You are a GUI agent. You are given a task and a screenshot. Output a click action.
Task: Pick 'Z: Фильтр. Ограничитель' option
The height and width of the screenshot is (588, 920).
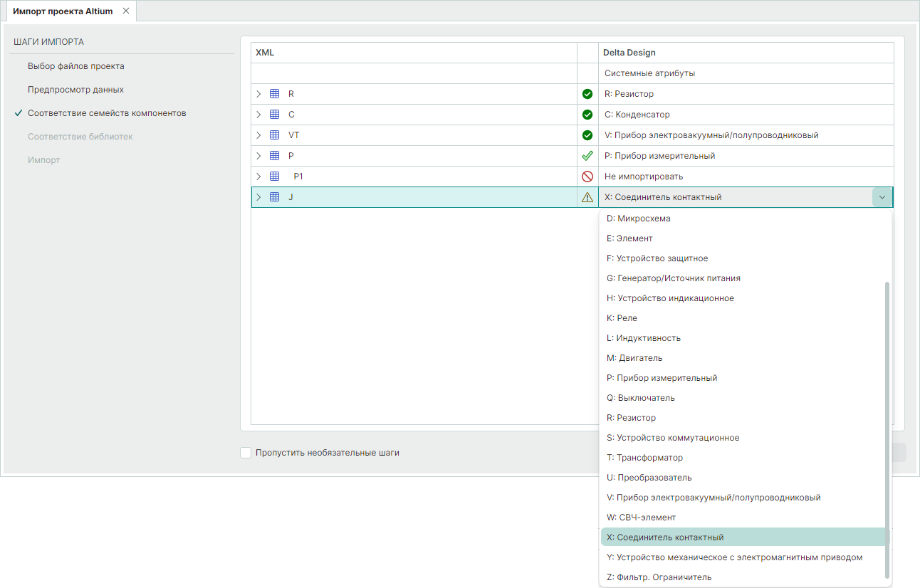(659, 577)
